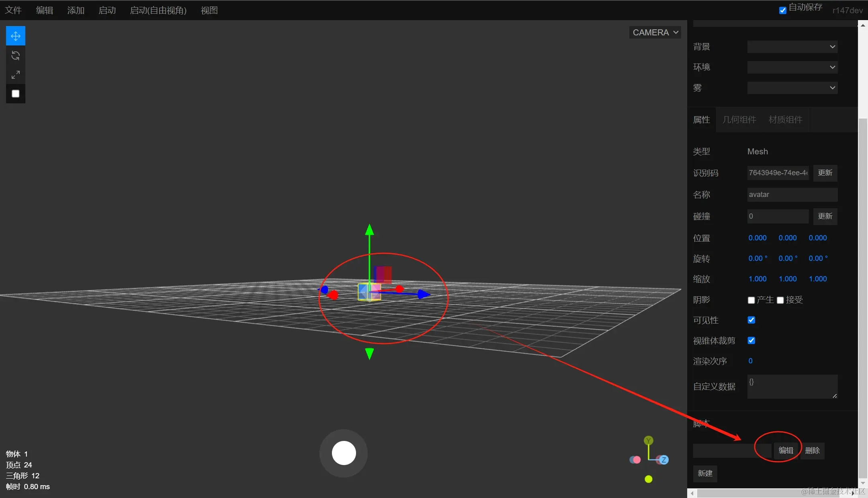Select the scale tool icon

(16, 75)
